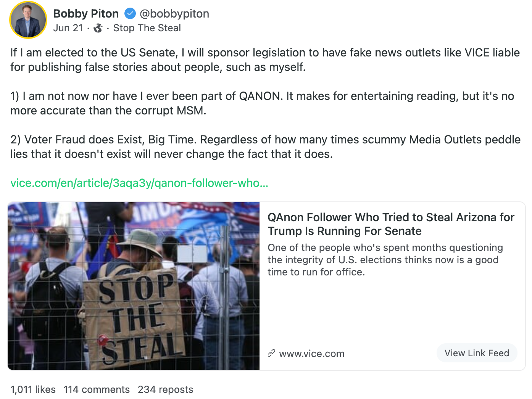Click the article description text
The image size is (532, 399).
[x=385, y=260]
